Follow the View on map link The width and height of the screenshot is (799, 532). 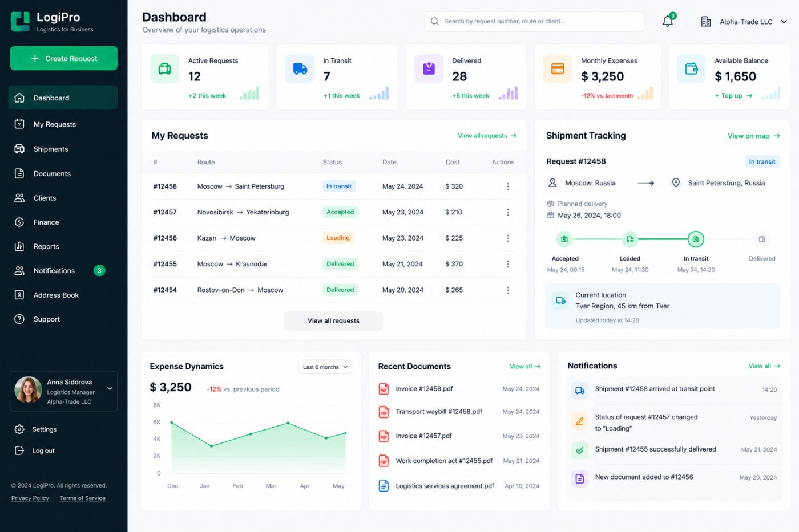[x=753, y=136]
